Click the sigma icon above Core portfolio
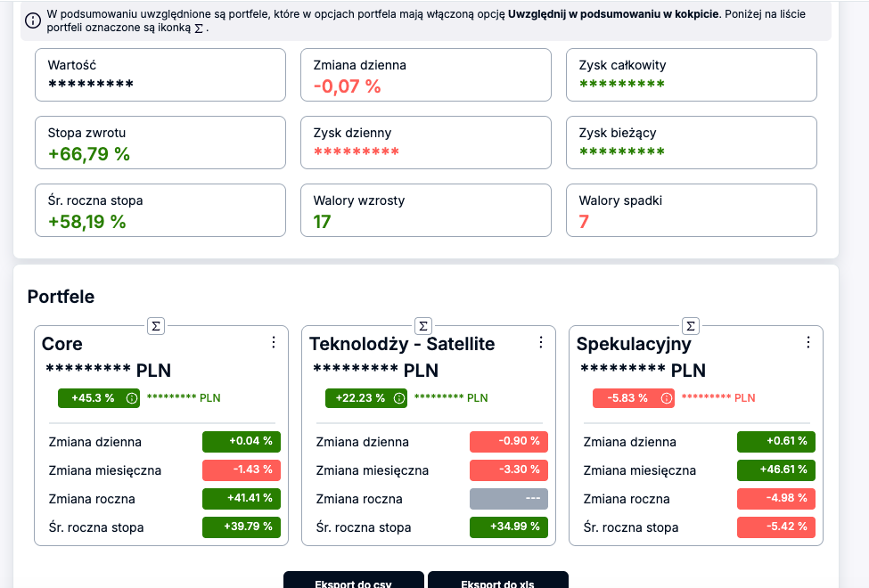Screen dimensions: 869x588 (x=156, y=326)
